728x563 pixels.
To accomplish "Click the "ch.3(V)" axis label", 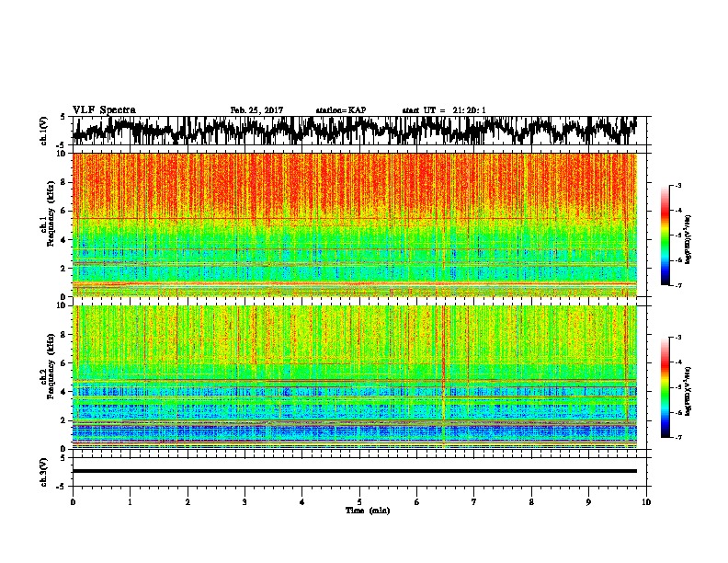I will click(44, 473).
